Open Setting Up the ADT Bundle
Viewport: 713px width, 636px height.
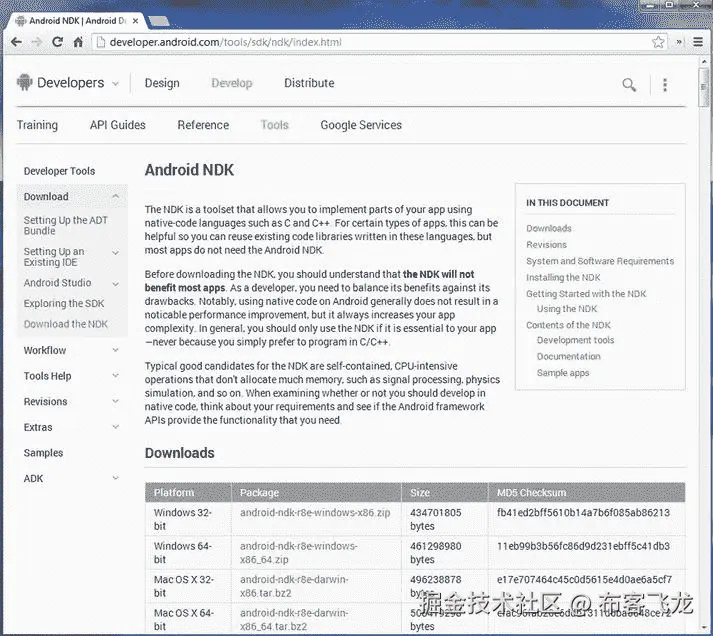click(x=65, y=225)
